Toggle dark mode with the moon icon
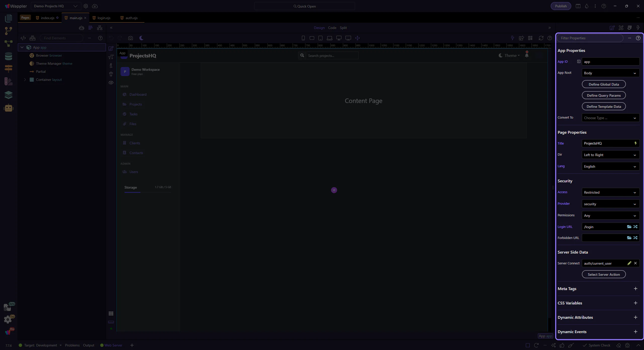This screenshot has height=350, width=644. tap(141, 38)
